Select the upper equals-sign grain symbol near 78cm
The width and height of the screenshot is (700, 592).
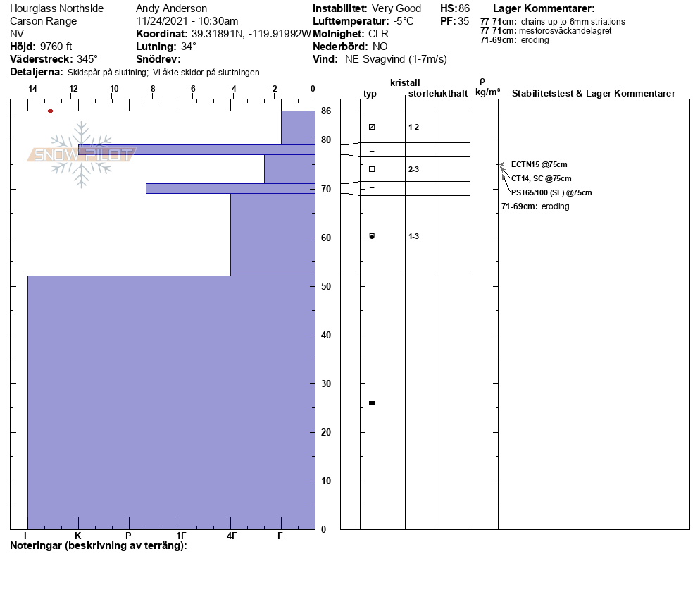click(372, 150)
